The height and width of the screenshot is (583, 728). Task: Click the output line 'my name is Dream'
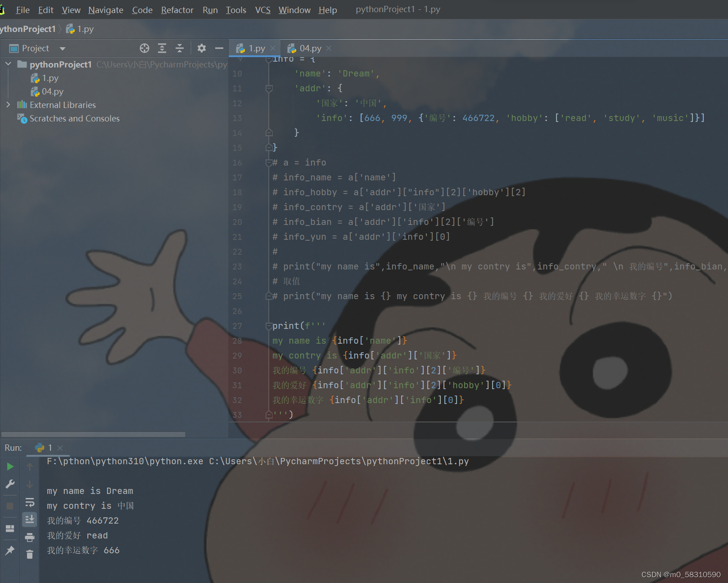tap(90, 491)
